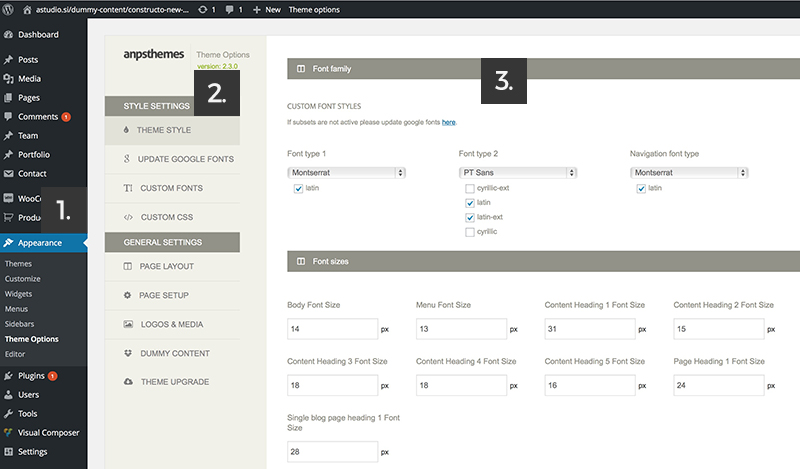Click the Team pin icon
This screenshot has height=469, width=800.
pos(8,136)
